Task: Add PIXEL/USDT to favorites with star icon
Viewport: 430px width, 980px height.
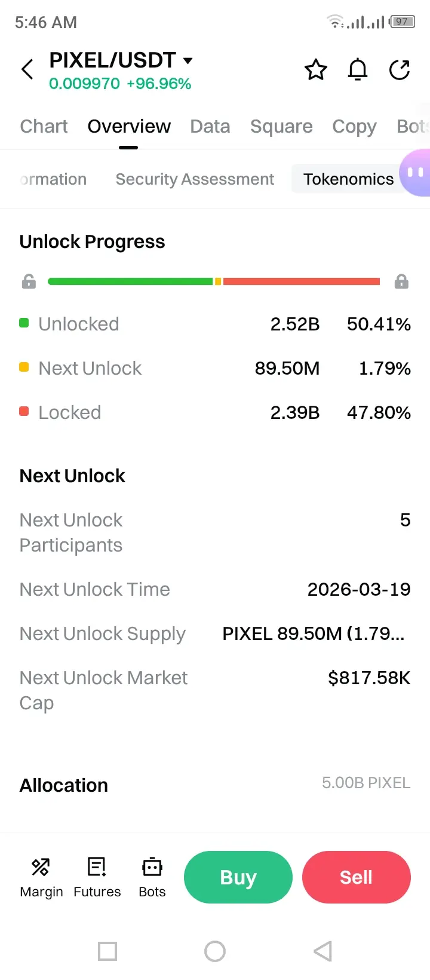Action: [x=315, y=70]
